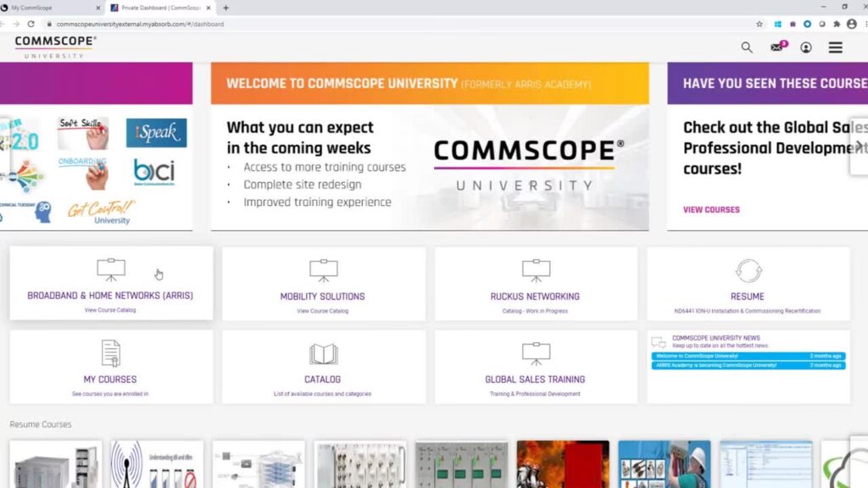The height and width of the screenshot is (488, 868).
Task: Click the Resume course tile
Action: [x=748, y=284]
